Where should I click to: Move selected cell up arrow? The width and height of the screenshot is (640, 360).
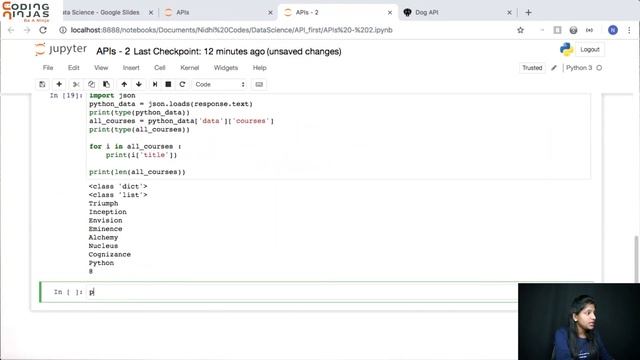(x=124, y=84)
